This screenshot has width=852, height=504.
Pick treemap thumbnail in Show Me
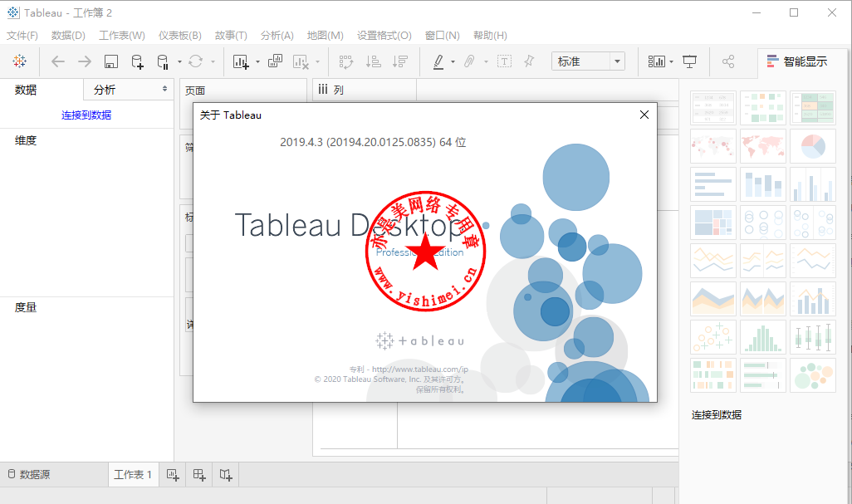[712, 223]
